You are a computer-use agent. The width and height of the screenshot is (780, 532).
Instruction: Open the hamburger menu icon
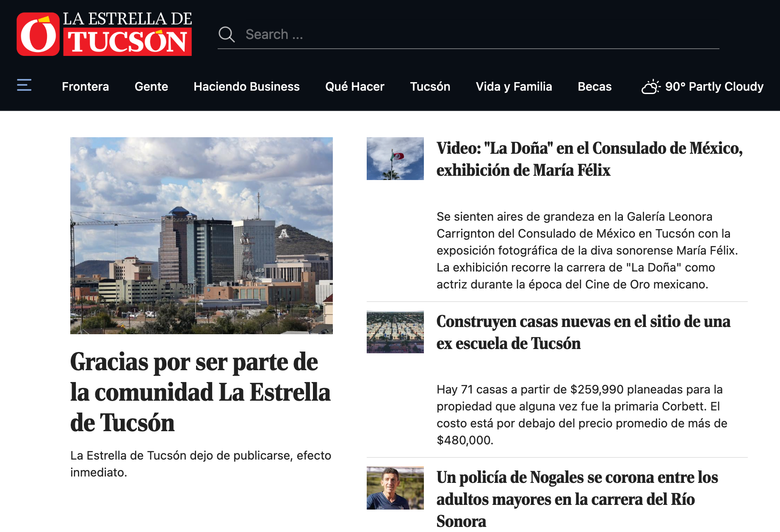(24, 85)
